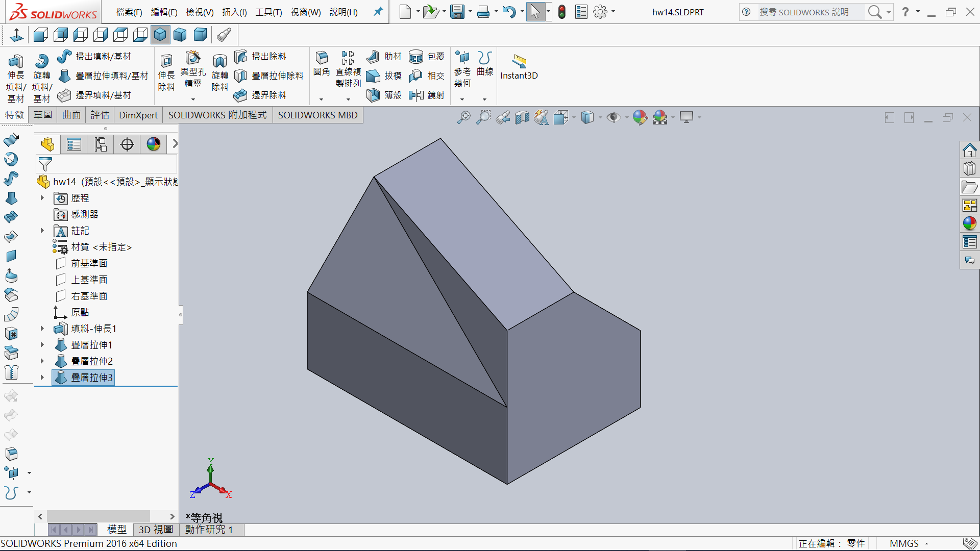The width and height of the screenshot is (980, 551).
Task: Switch to the 草圖 (Sketch) tab
Action: (43, 115)
